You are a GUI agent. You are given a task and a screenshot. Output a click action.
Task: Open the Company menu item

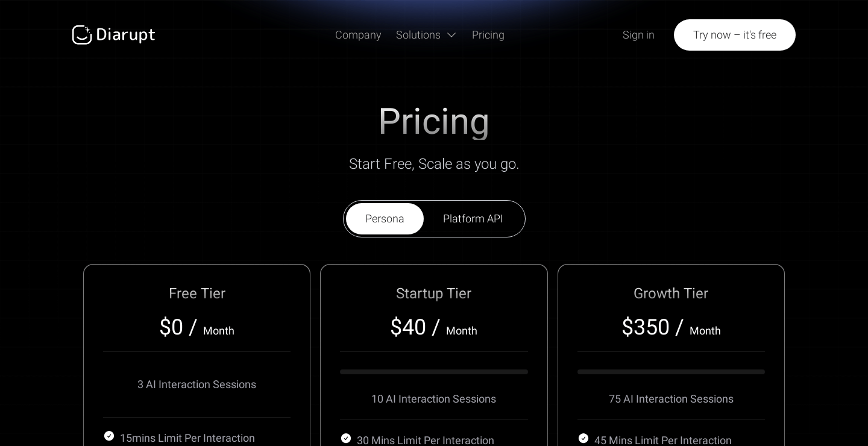(x=358, y=35)
